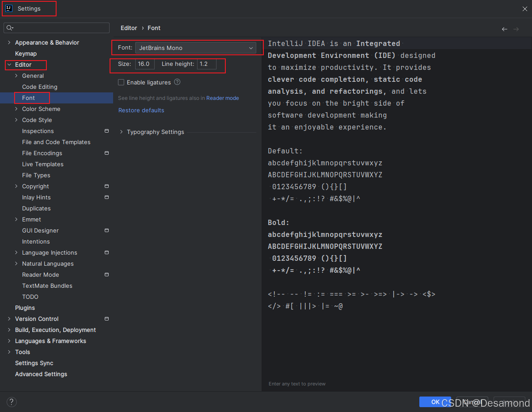Screen dimensions: 532x412
Task: Click project-level icon on the Inspections row
Action: [x=106, y=131]
